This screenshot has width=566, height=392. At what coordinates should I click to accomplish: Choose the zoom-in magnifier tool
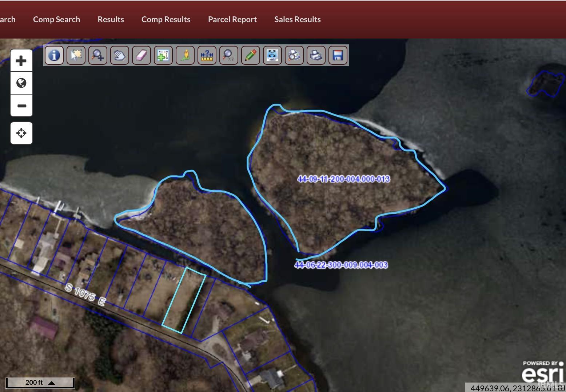pyautogui.click(x=98, y=55)
